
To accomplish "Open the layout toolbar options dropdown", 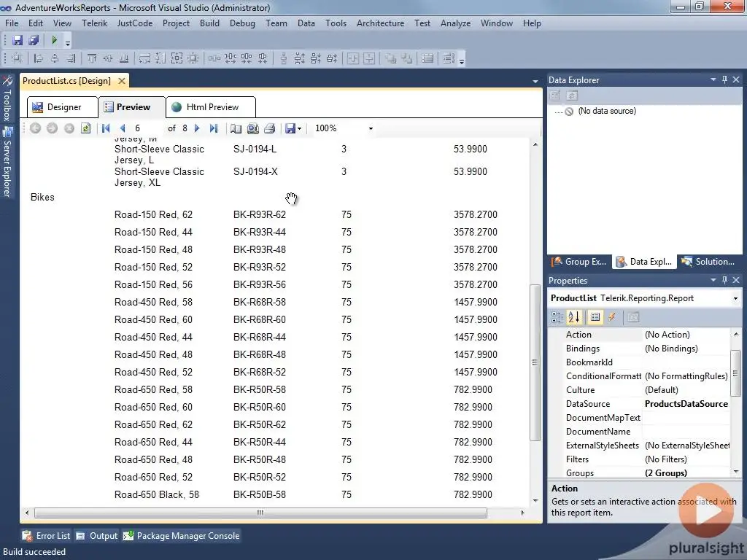I will point(462,61).
